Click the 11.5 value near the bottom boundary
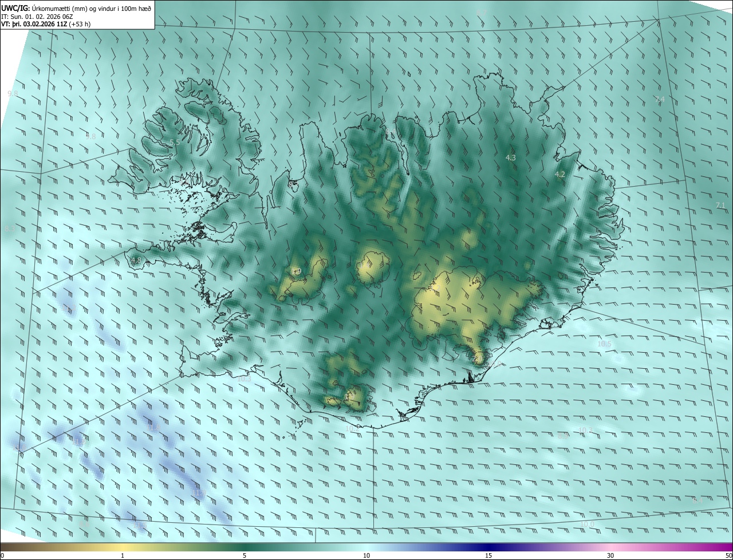This screenshot has height=560, width=733. coord(141,524)
